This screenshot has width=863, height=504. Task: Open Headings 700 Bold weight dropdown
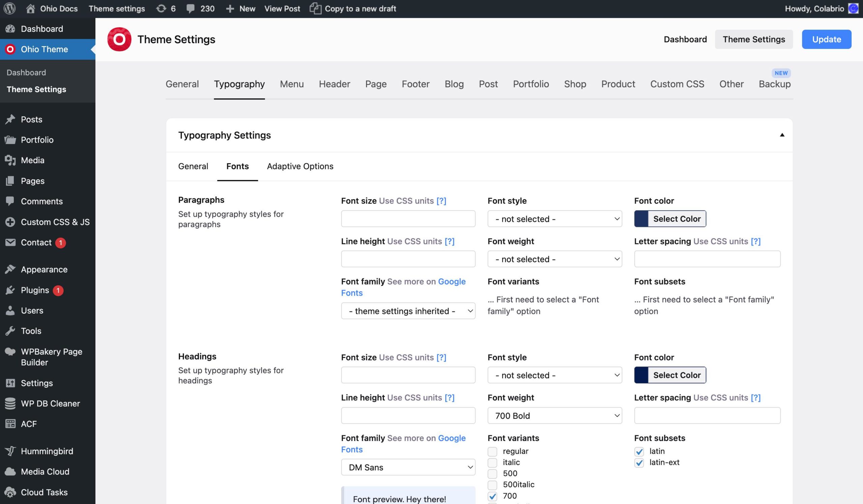coord(555,416)
